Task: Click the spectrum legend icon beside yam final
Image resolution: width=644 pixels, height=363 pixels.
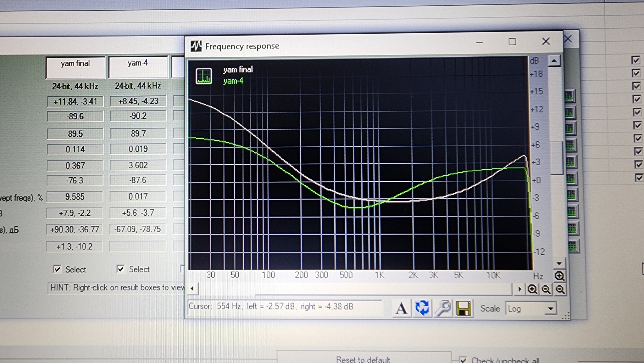Action: point(204,76)
